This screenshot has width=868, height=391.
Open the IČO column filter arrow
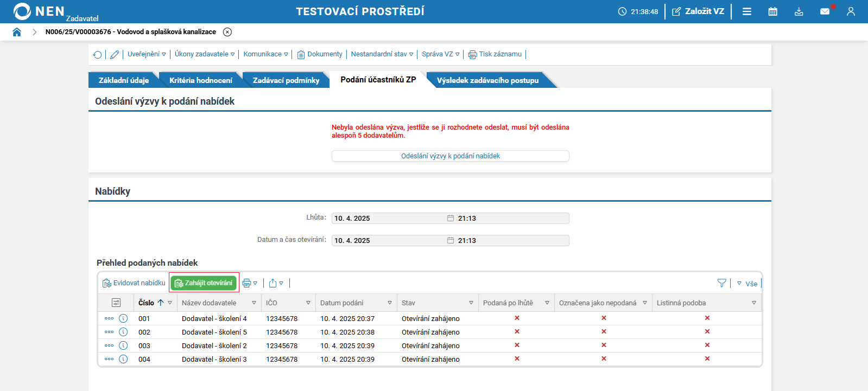click(308, 303)
